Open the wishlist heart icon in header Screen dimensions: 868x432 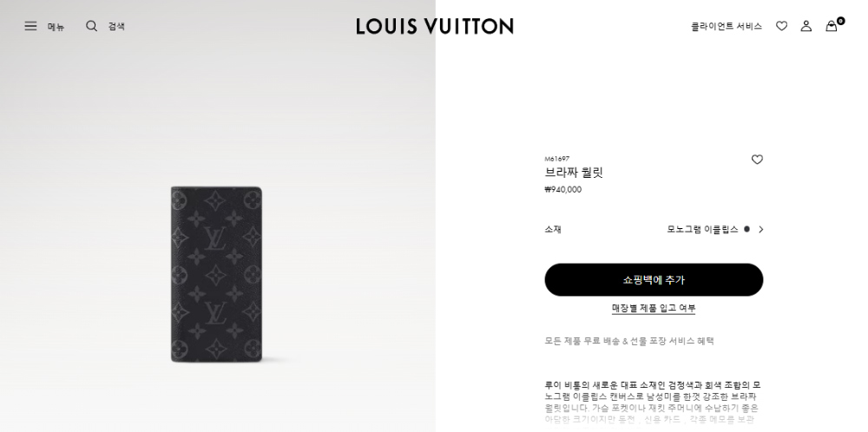tap(782, 26)
